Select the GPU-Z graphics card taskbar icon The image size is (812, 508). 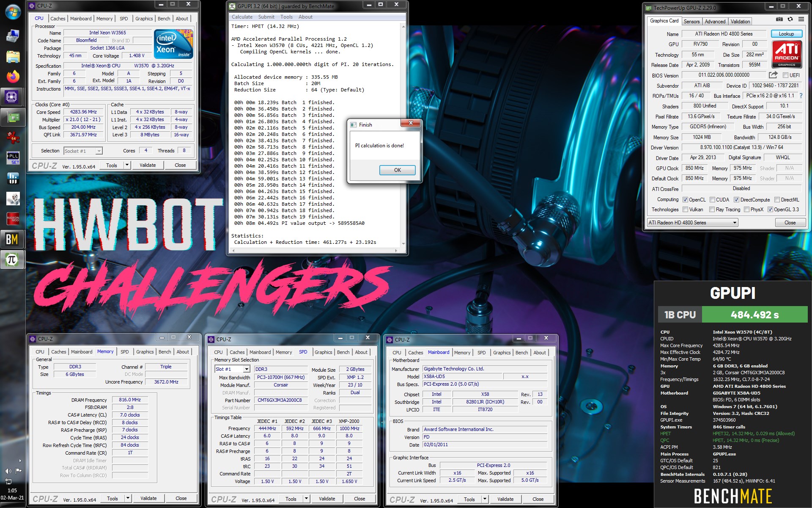(x=13, y=117)
